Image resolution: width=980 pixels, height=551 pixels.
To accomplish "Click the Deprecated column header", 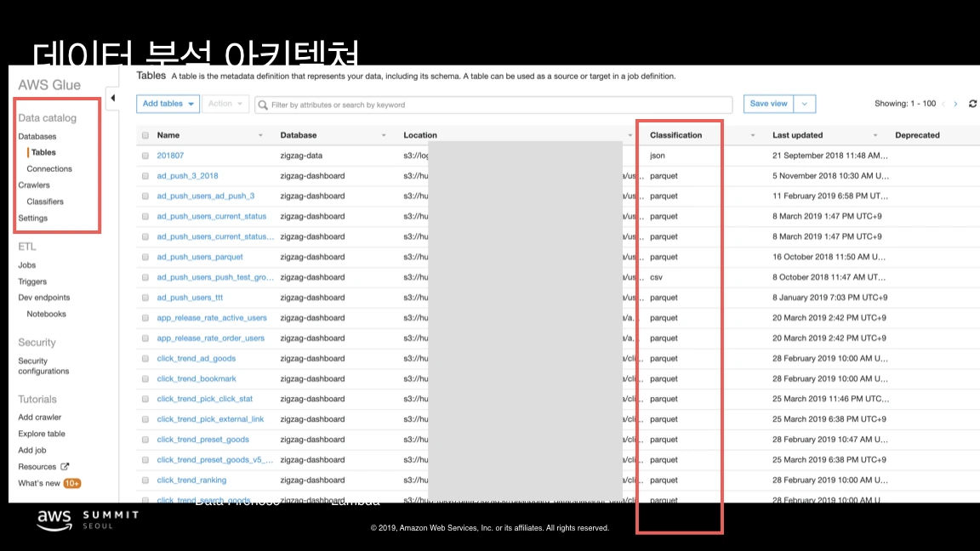I will pos(917,135).
